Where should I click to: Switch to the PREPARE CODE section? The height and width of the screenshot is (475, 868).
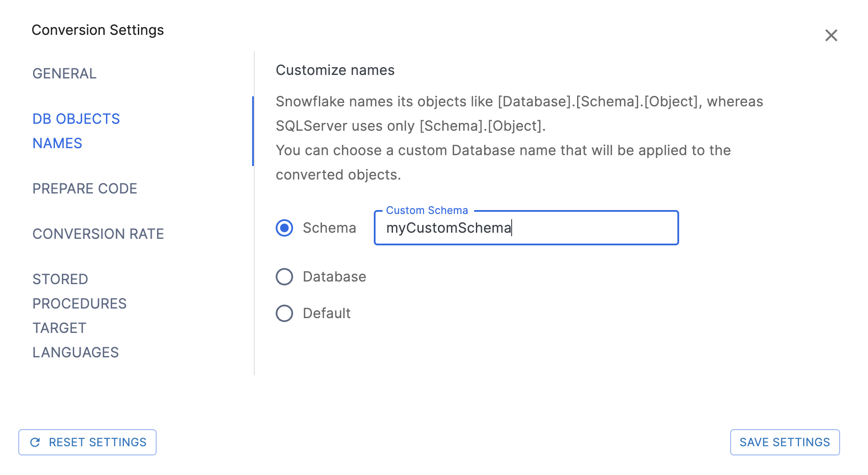[x=85, y=189]
